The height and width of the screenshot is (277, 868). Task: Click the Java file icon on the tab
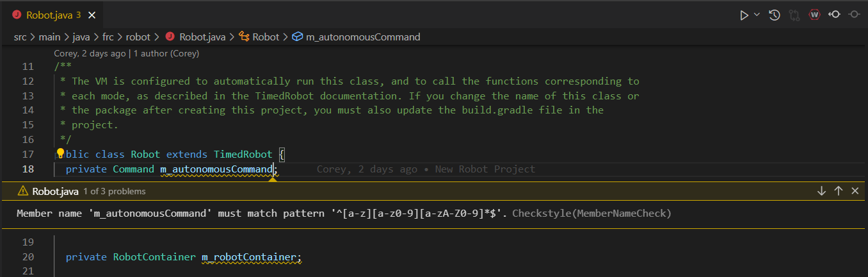(x=17, y=15)
